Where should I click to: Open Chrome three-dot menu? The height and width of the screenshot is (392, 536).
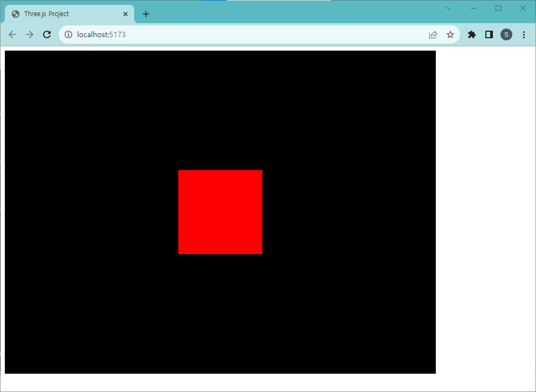524,34
